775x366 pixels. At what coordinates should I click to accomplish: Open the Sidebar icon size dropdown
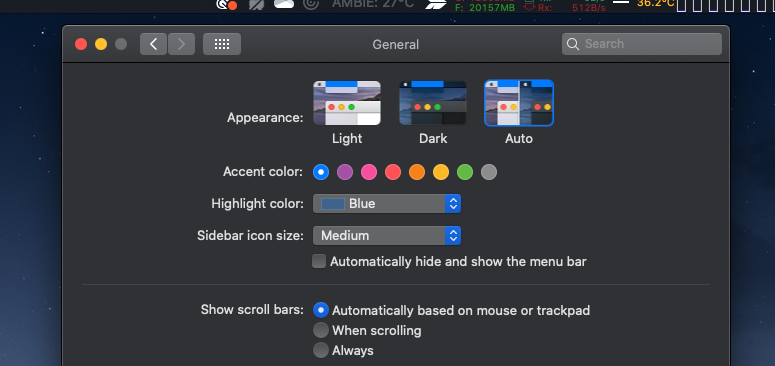click(387, 236)
